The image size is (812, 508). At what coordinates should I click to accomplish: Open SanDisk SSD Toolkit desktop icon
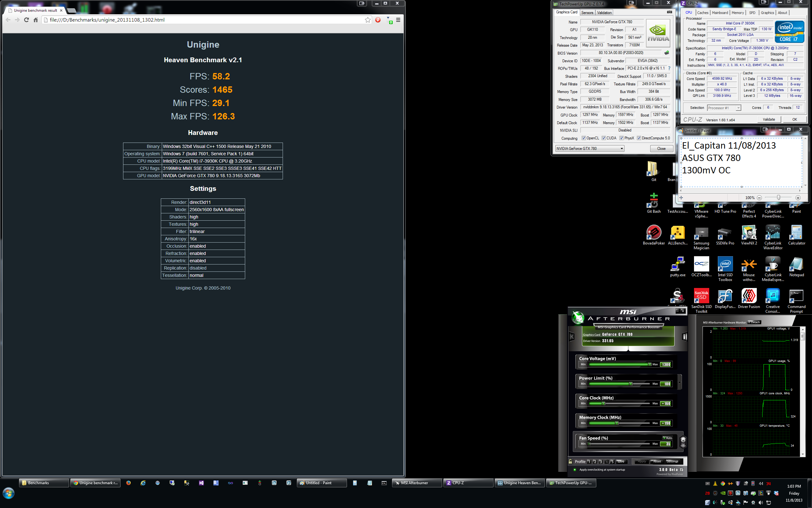point(701,301)
